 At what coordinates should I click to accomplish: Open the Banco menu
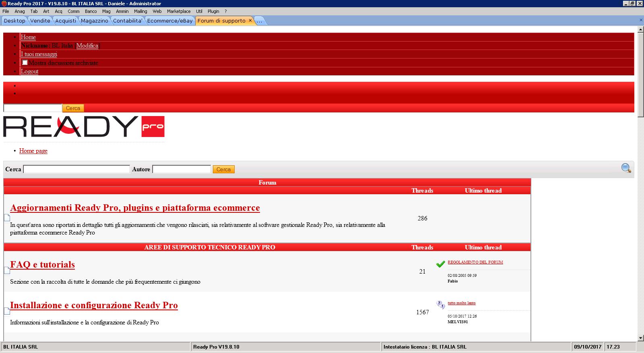[91, 11]
